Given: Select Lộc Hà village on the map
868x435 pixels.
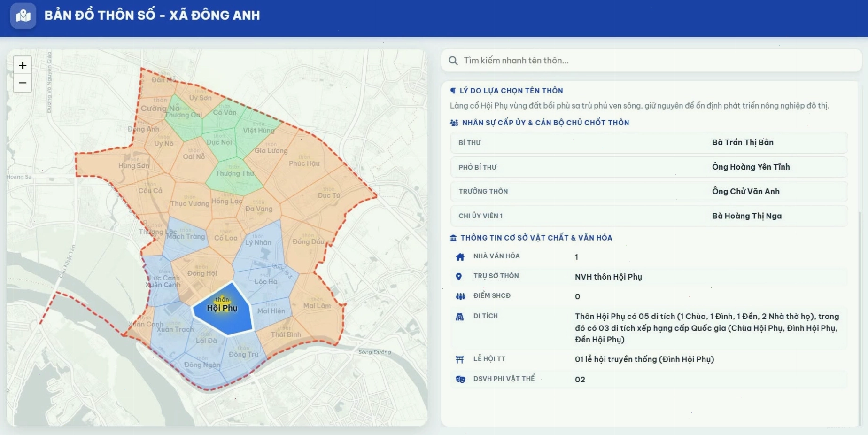Looking at the screenshot, I should (266, 282).
